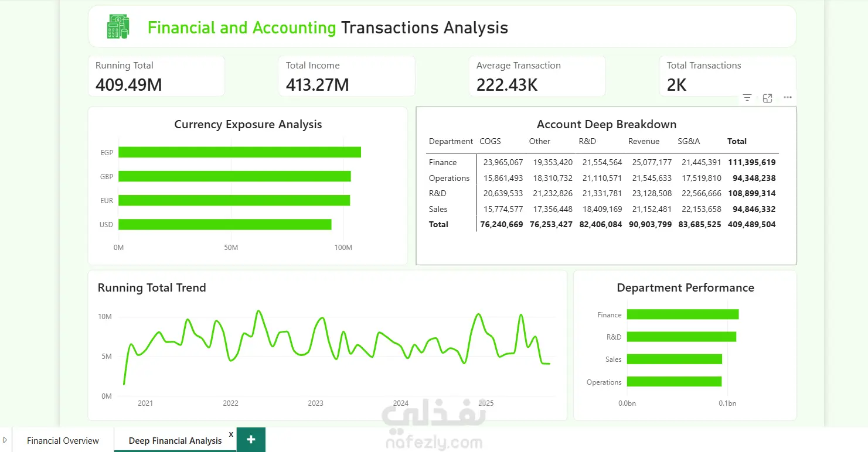Click the Total row label in table
This screenshot has width=868, height=452.
pos(438,224)
